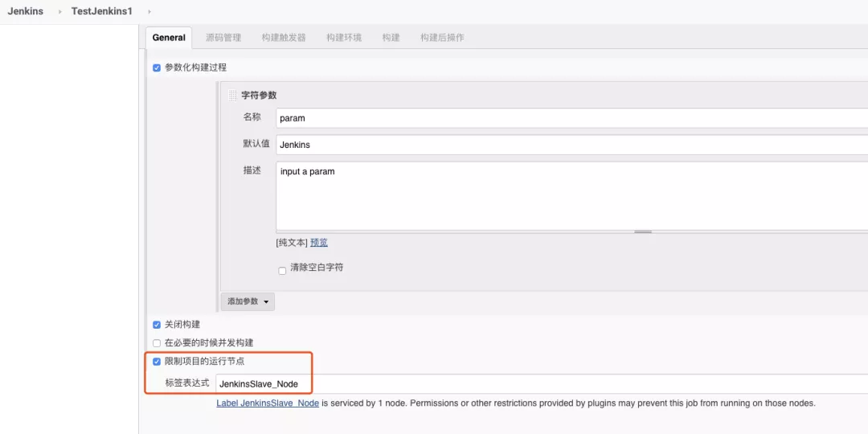
Task: Focus 默认值 field containing Jenkins
Action: tap(572, 145)
